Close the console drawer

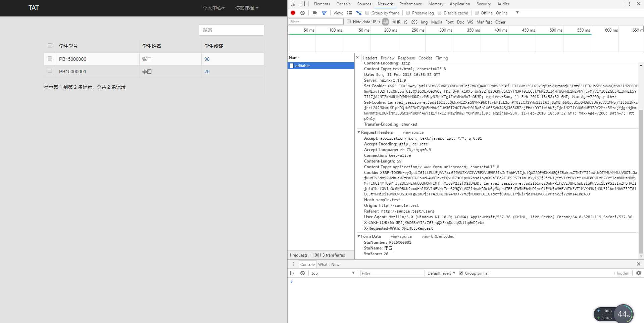tap(639, 264)
